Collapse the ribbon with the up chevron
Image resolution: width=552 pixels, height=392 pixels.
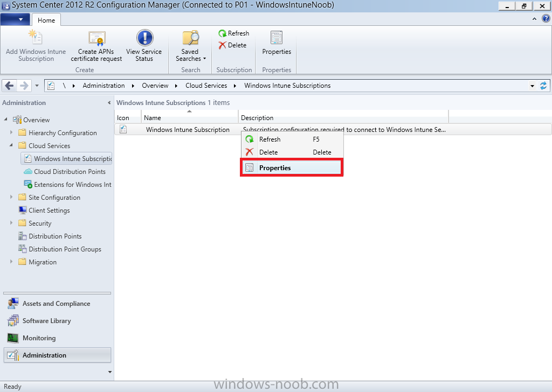coord(534,19)
